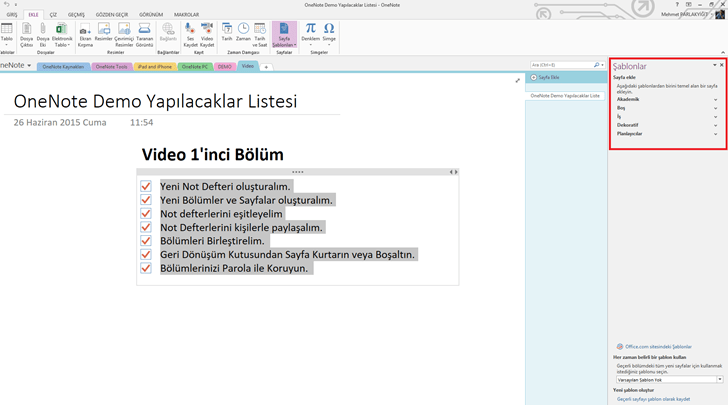Click the Video 1'inci Bölüm heading
The height and width of the screenshot is (405, 728).
coord(213,155)
